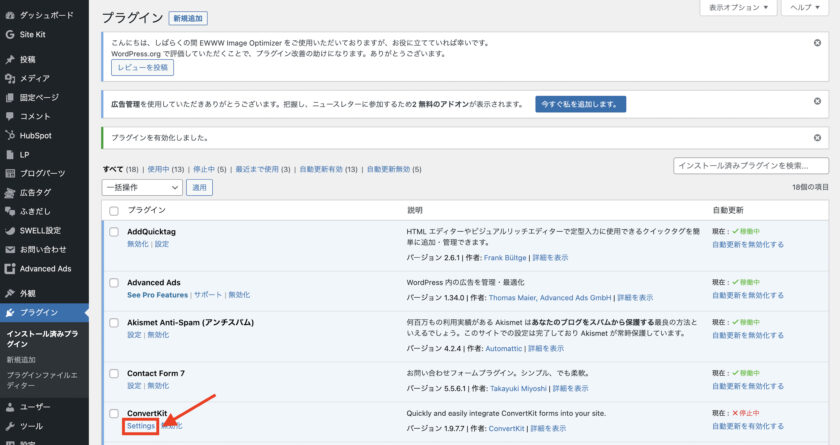The width and height of the screenshot is (840, 445).
Task: Open author Takayuki Miyoshi link
Action: click(x=518, y=388)
